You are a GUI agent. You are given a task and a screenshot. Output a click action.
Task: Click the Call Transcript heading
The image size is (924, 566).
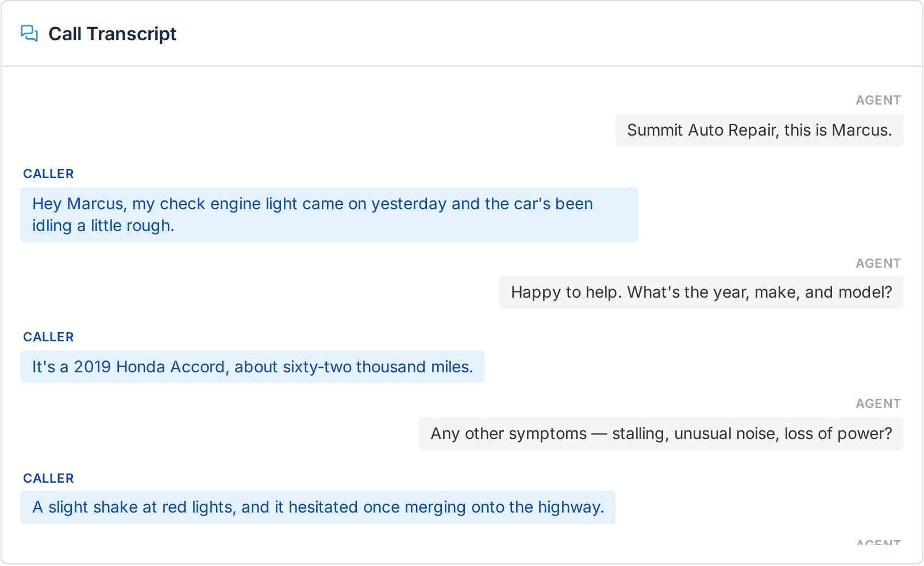pyautogui.click(x=112, y=34)
